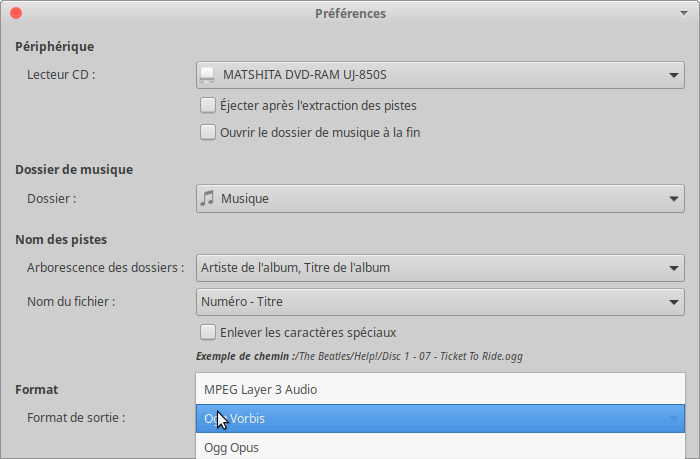The width and height of the screenshot is (700, 459).
Task: Open the Numéro - Titre file name dropdown
Action: point(440,302)
